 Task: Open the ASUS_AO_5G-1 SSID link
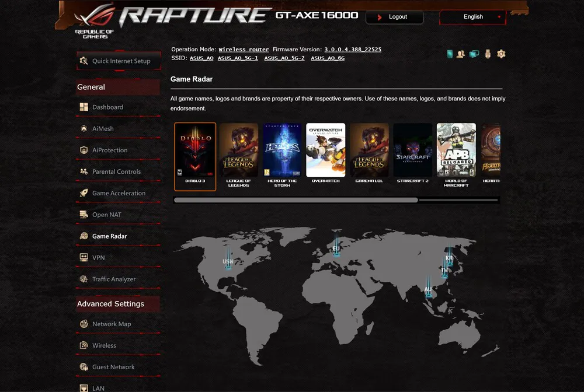pos(238,58)
